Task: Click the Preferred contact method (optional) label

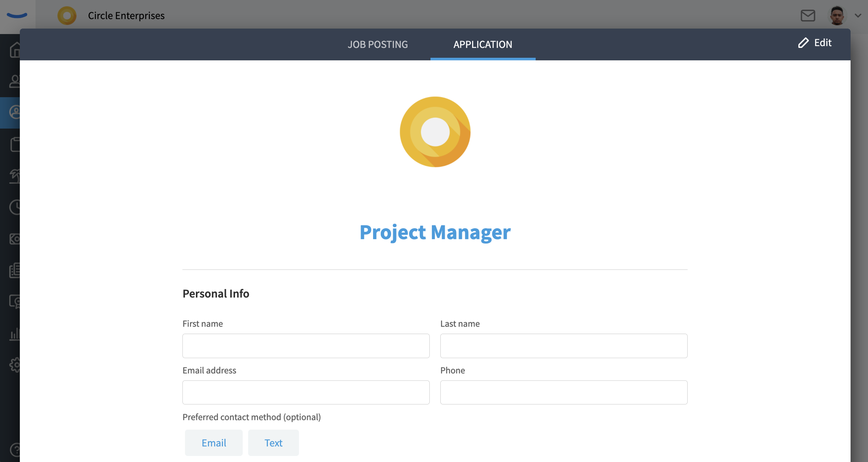Action: tap(252, 417)
